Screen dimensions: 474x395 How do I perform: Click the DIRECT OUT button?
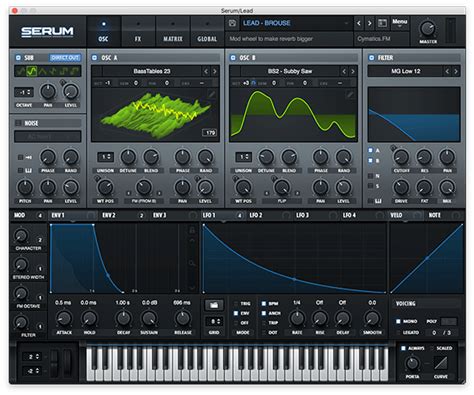(x=65, y=58)
